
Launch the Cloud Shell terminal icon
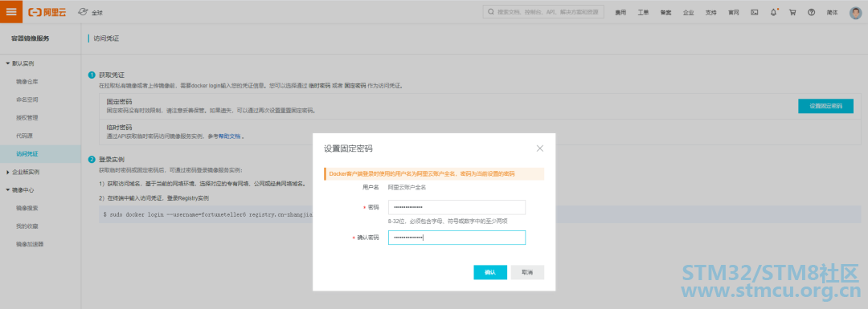click(x=754, y=12)
